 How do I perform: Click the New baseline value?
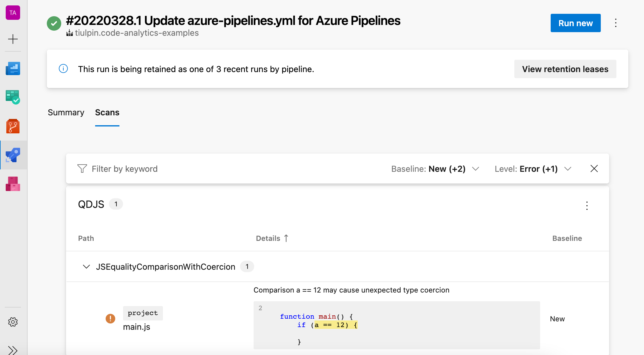tap(557, 319)
